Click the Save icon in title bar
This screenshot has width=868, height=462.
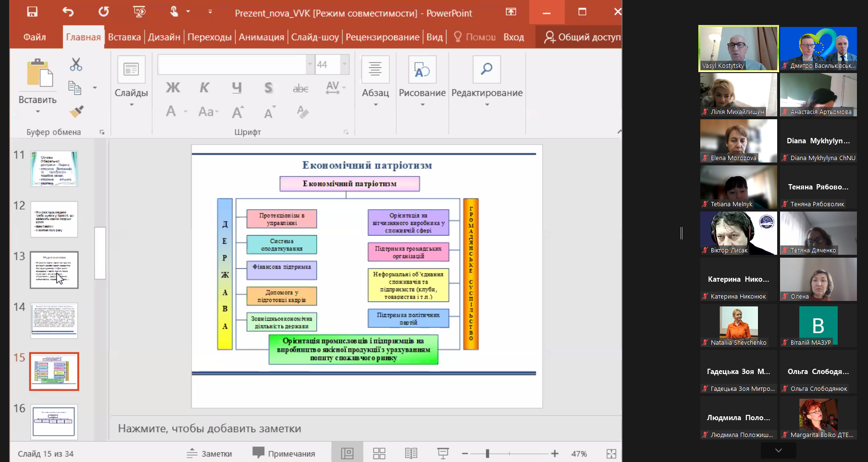pos(32,12)
